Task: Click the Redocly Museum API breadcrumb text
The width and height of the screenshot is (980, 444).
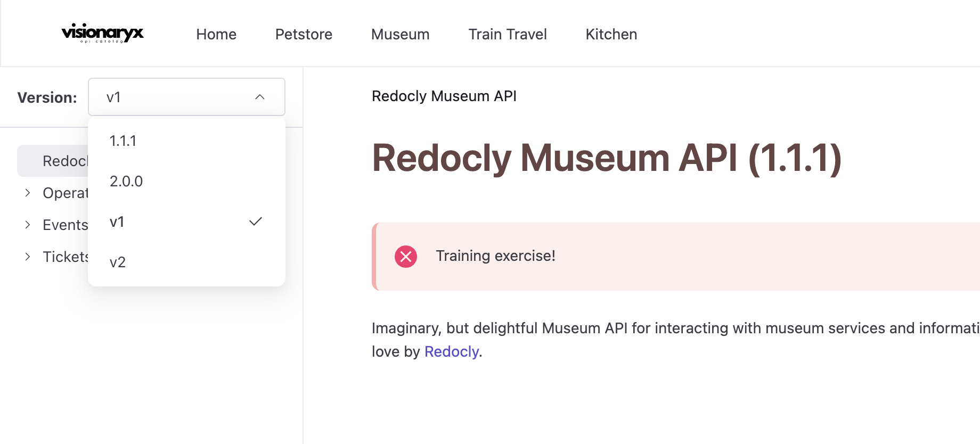Action: 444,96
